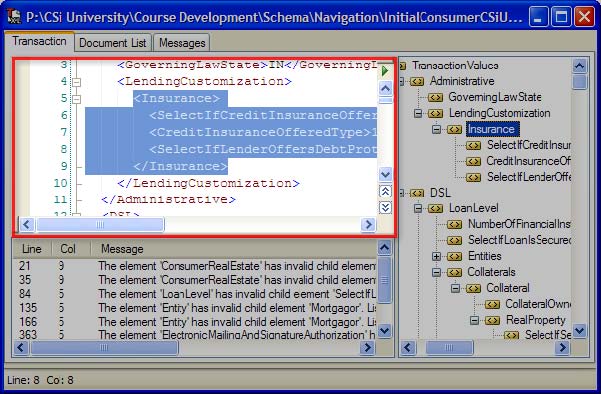
Task: Collapse the Insurance tree node
Action: click(x=436, y=130)
